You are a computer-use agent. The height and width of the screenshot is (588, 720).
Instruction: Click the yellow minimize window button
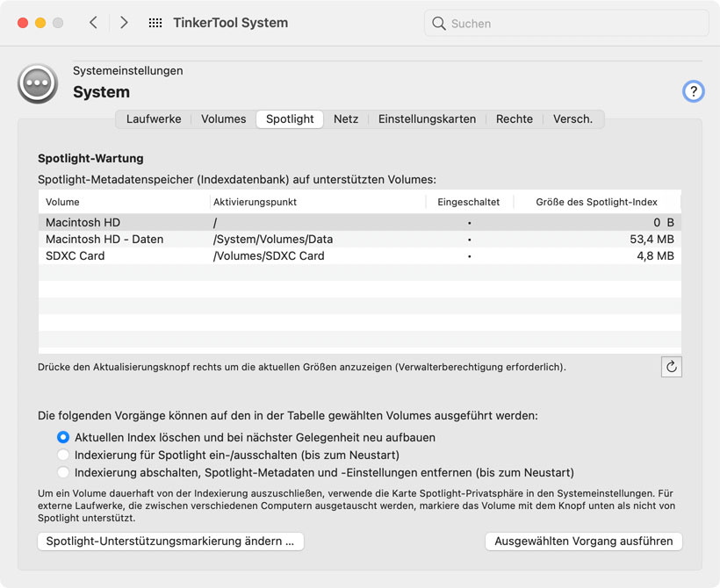click(x=40, y=23)
